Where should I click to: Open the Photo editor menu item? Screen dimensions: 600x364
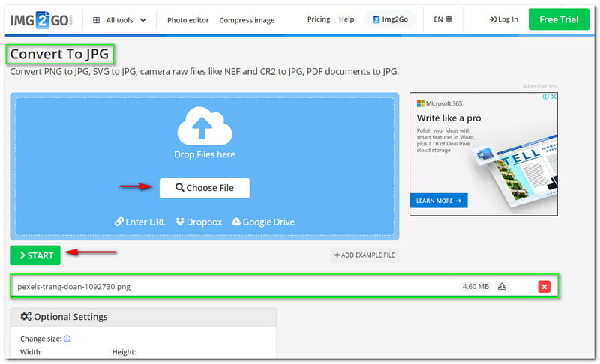(187, 20)
